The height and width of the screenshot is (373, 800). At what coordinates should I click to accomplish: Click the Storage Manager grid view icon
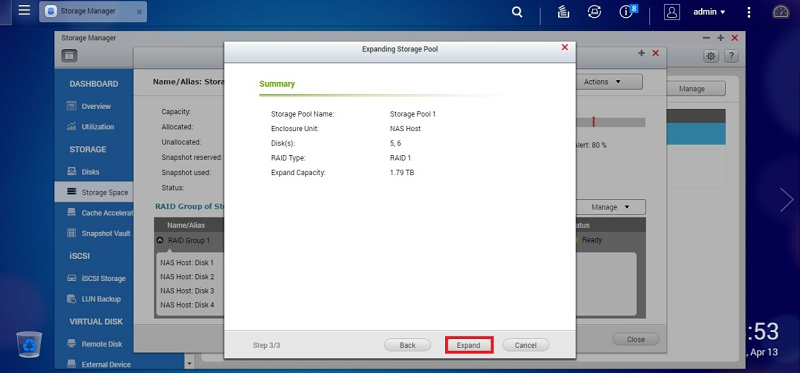pos(69,56)
